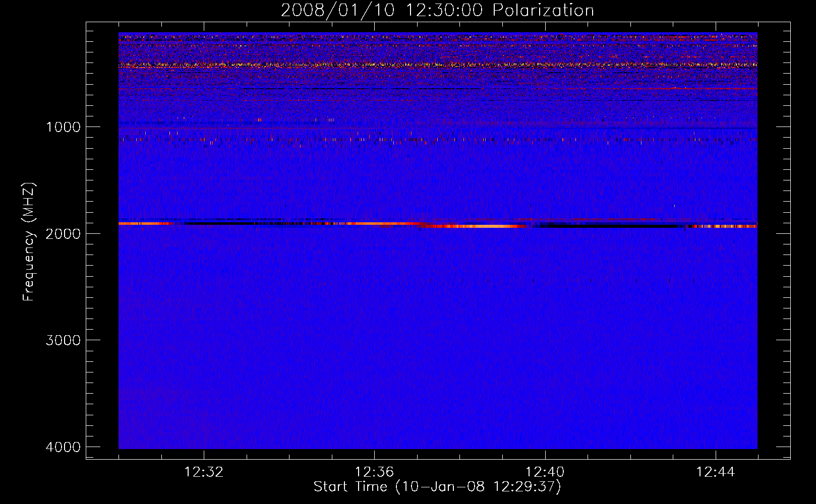Click the '2000' frequency tick label
The width and height of the screenshot is (816, 504).
coord(63,233)
